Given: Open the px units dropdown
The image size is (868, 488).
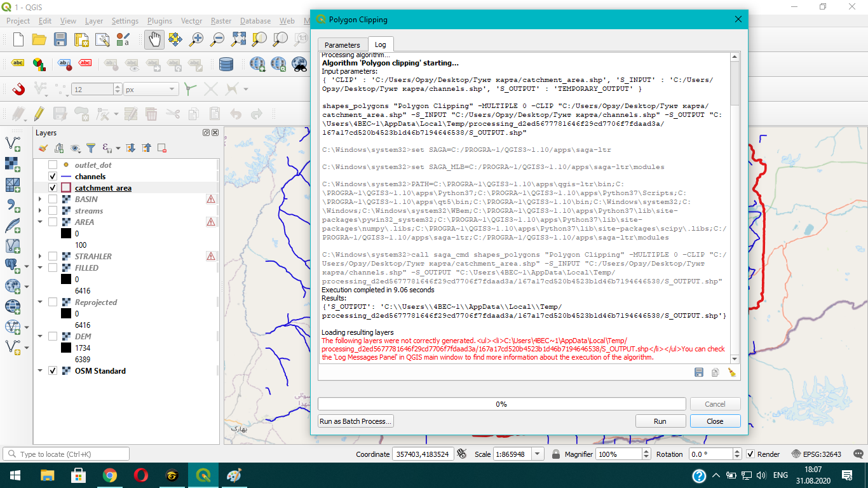Looking at the screenshot, I should (x=151, y=90).
